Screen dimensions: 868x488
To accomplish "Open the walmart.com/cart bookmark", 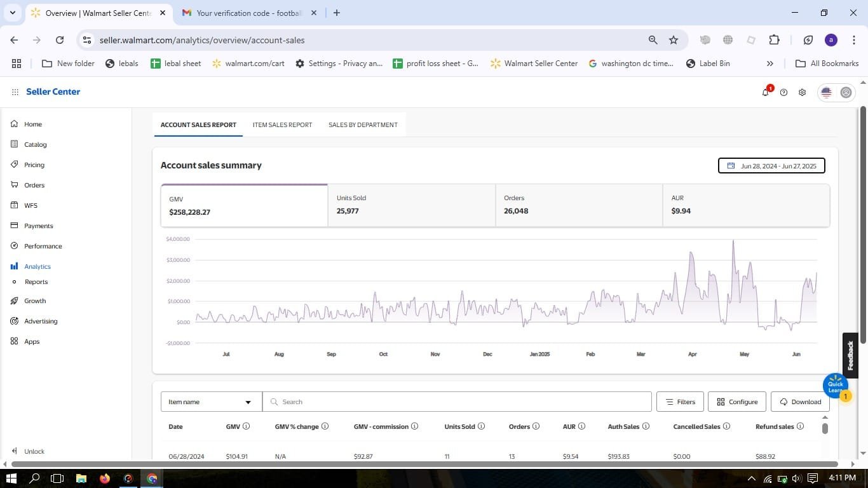I will point(248,64).
